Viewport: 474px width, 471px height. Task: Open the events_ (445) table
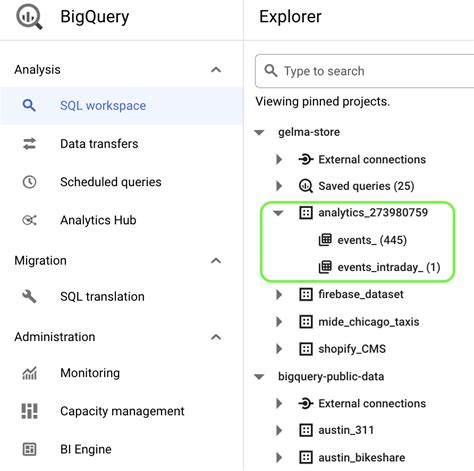pyautogui.click(x=372, y=240)
